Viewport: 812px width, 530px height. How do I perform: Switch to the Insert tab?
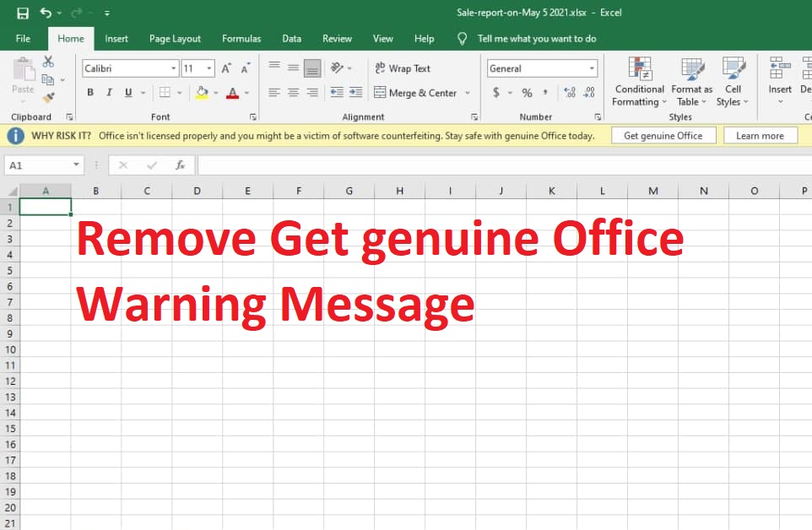pyautogui.click(x=116, y=38)
